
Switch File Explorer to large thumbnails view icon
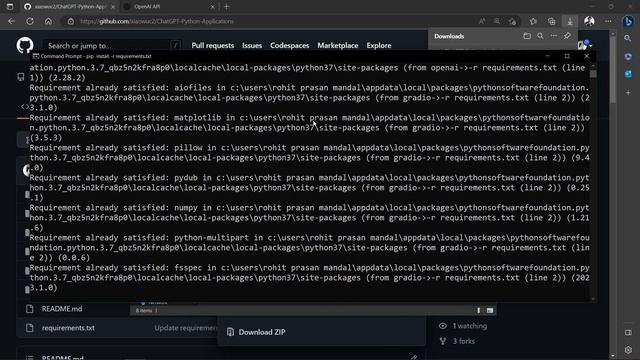(490, 311)
